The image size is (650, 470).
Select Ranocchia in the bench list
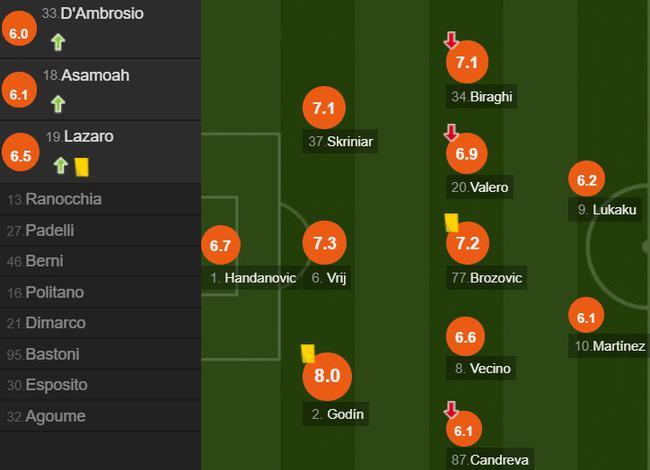click(100, 199)
